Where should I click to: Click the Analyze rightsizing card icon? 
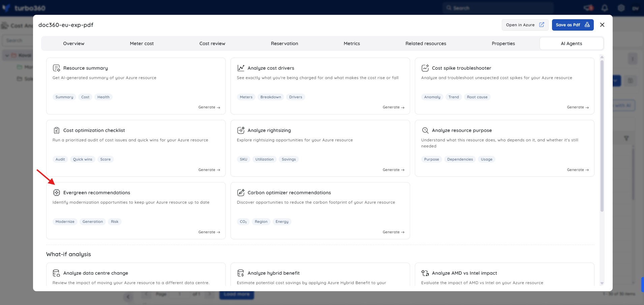coord(241,130)
